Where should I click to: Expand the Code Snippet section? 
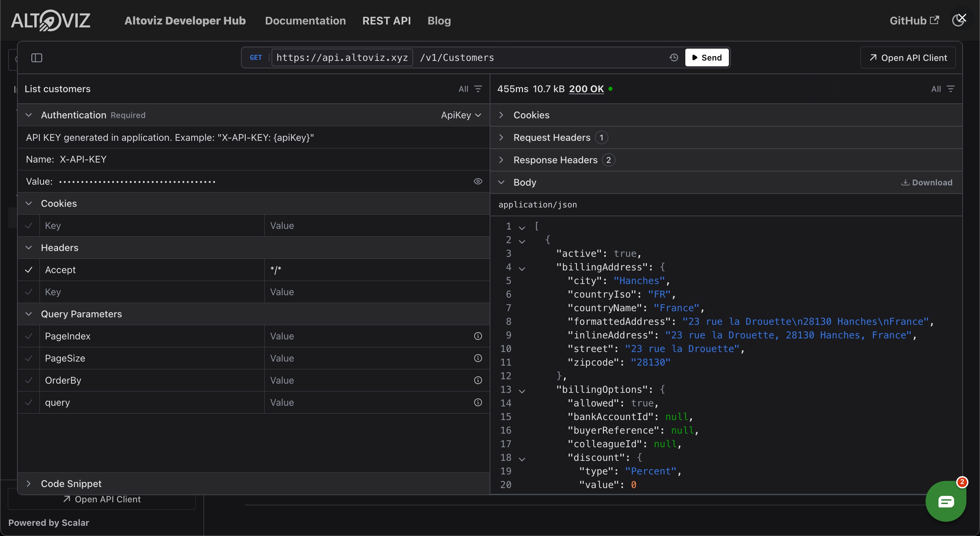point(29,484)
